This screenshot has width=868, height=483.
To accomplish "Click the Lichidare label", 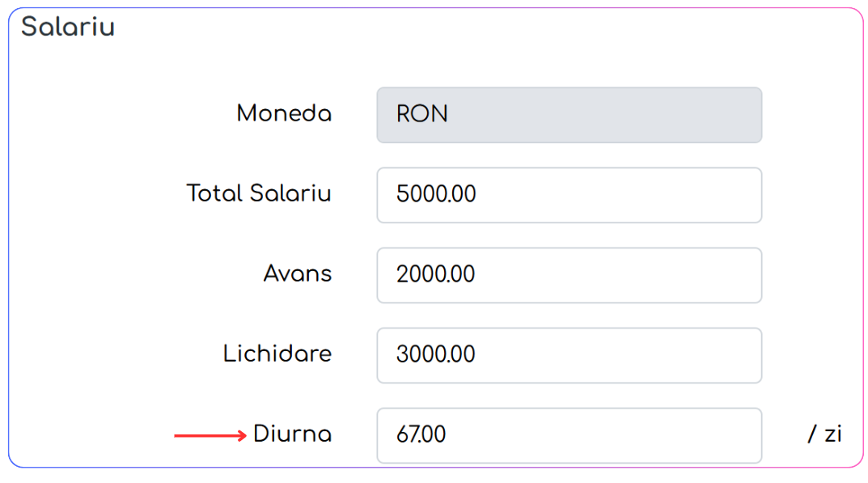I will [277, 354].
